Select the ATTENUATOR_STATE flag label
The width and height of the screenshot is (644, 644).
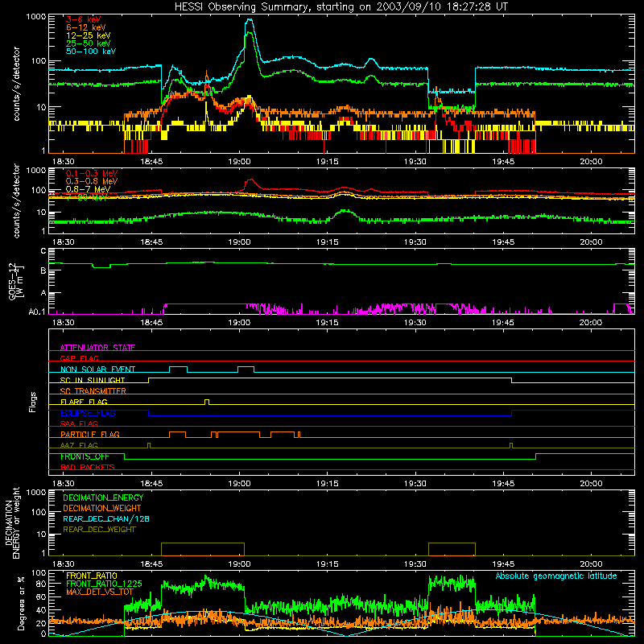pos(97,348)
